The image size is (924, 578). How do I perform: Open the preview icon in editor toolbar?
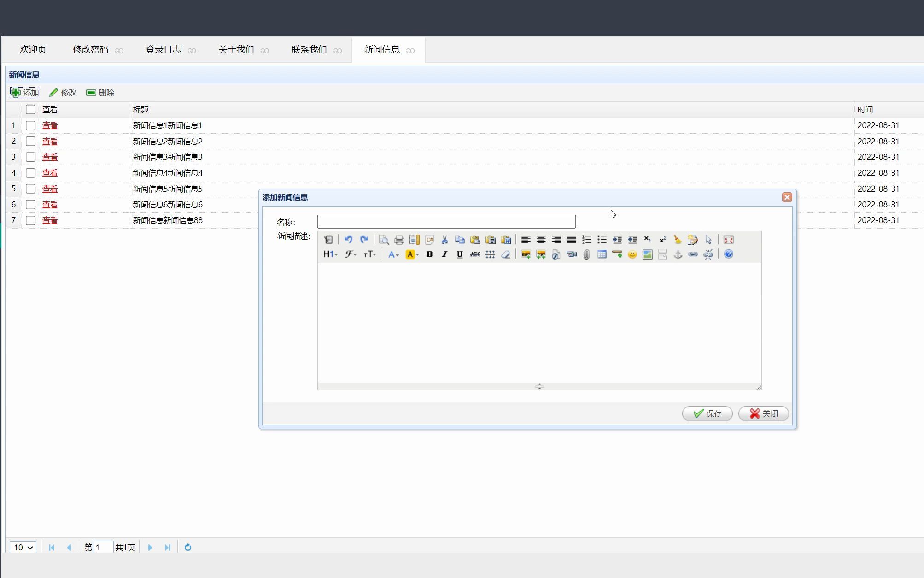(x=384, y=240)
